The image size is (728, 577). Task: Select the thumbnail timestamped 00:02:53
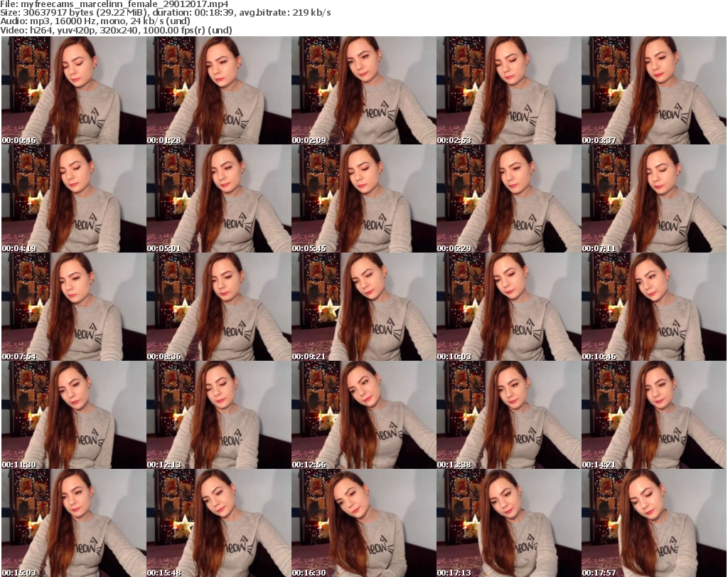(509, 90)
